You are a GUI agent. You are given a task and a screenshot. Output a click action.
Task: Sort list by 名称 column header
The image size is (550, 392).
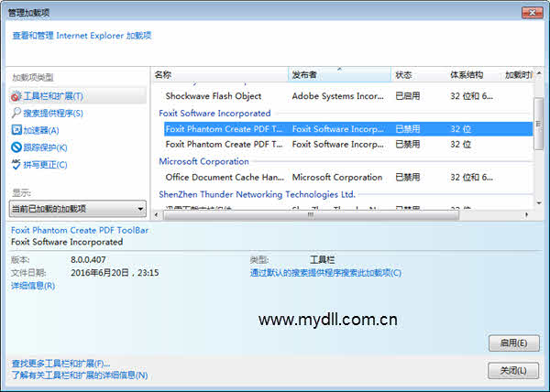coord(220,74)
